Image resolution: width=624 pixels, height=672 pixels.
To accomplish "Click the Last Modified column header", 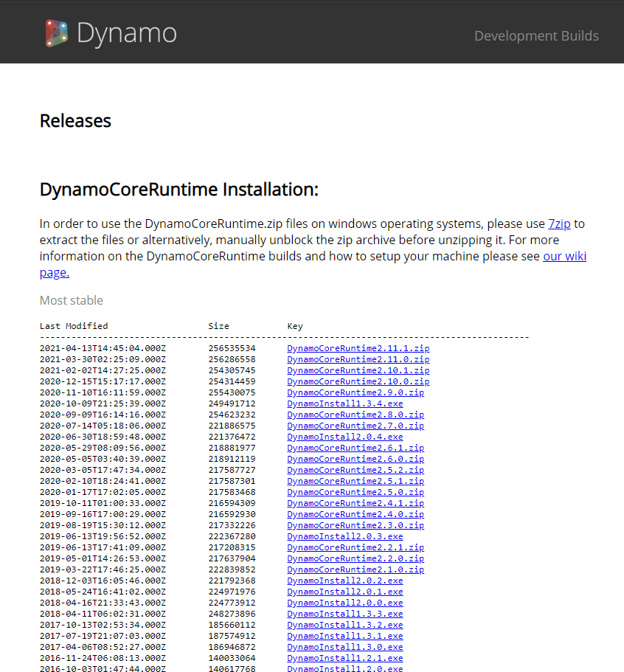I will coord(74,326).
